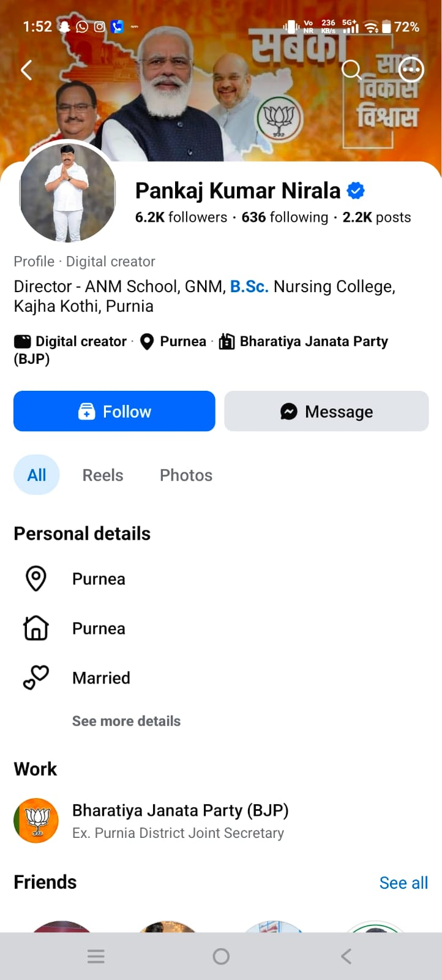Screen dimensions: 442x980
Task: Tap the Android recent apps icon
Action: point(96,956)
